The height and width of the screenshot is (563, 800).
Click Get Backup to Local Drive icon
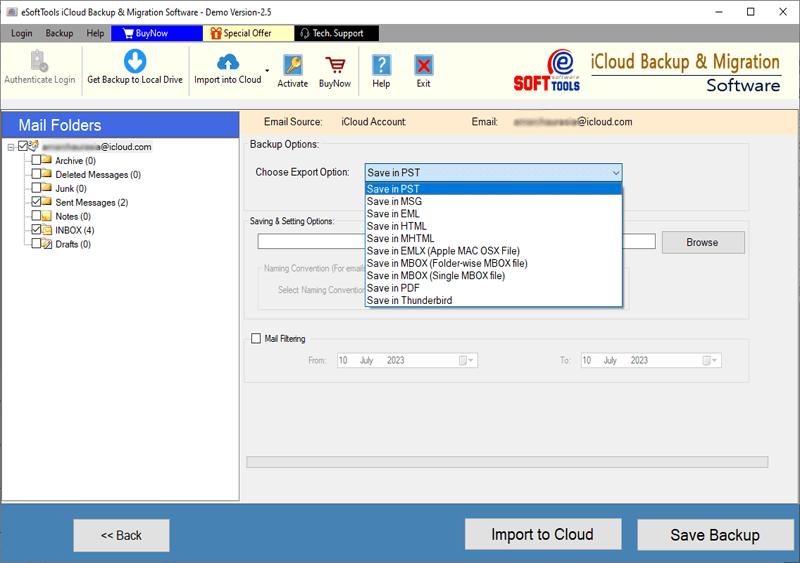[x=135, y=61]
